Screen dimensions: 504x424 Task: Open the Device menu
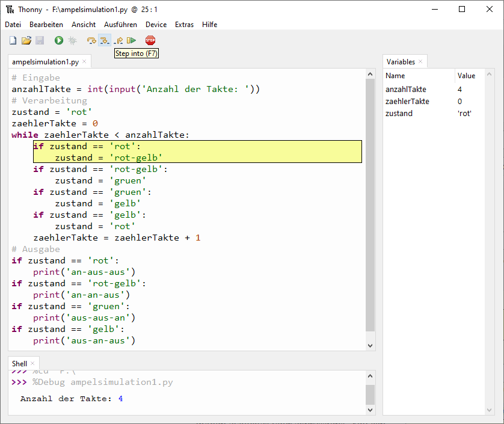click(156, 25)
